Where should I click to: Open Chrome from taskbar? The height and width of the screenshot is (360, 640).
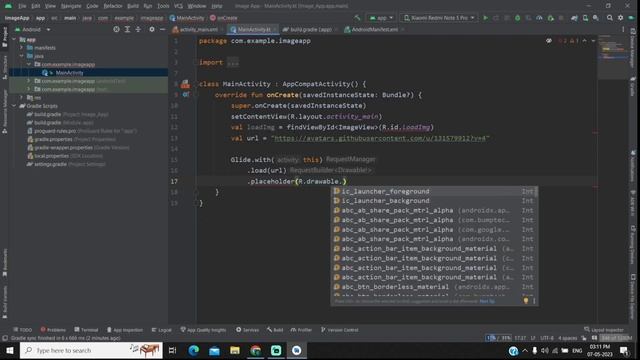pos(256,350)
